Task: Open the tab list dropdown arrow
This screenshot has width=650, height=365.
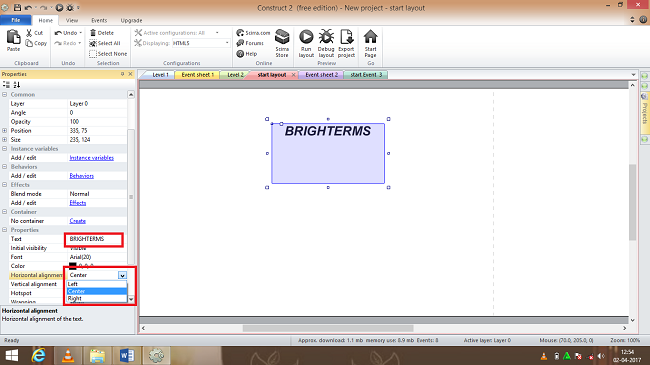Action: pos(633,75)
